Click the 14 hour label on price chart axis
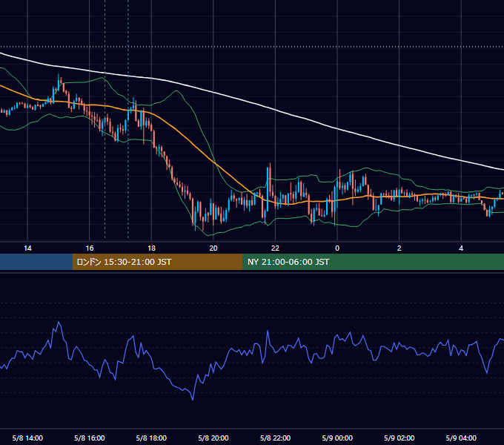The image size is (504, 445). click(x=27, y=248)
